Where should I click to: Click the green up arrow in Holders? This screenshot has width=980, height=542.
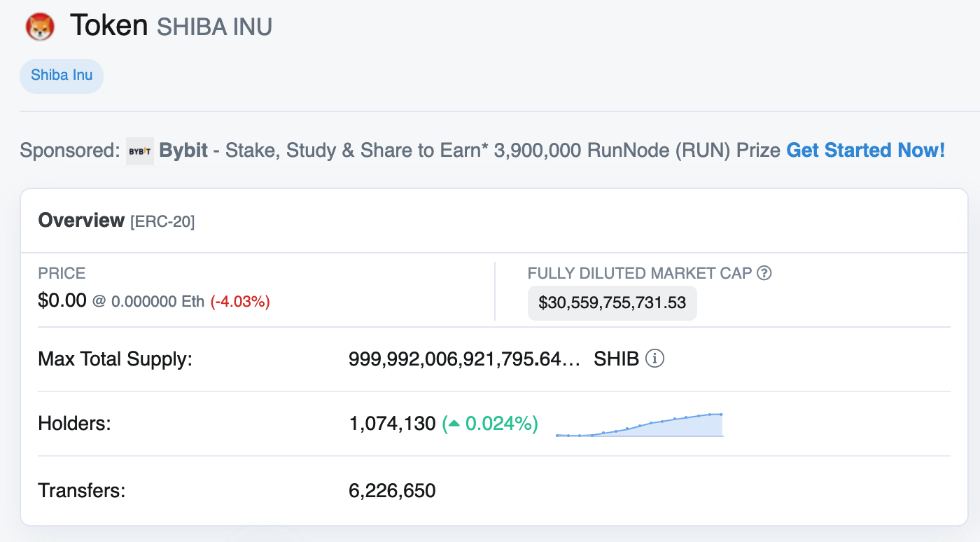[x=454, y=424]
